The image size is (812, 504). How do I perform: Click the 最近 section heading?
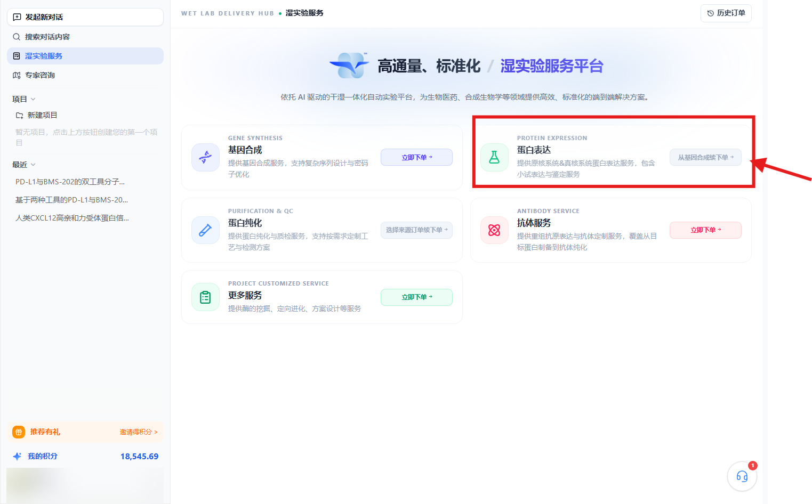click(20, 165)
